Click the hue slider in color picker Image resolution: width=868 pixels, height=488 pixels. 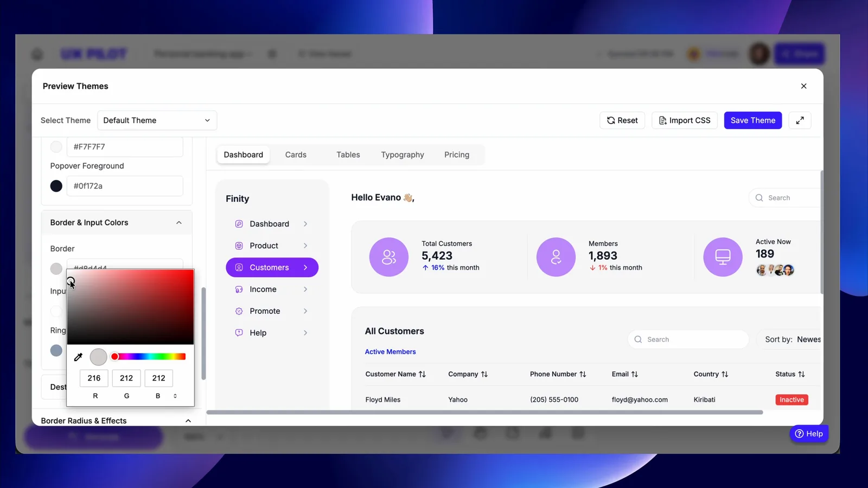[x=149, y=357]
